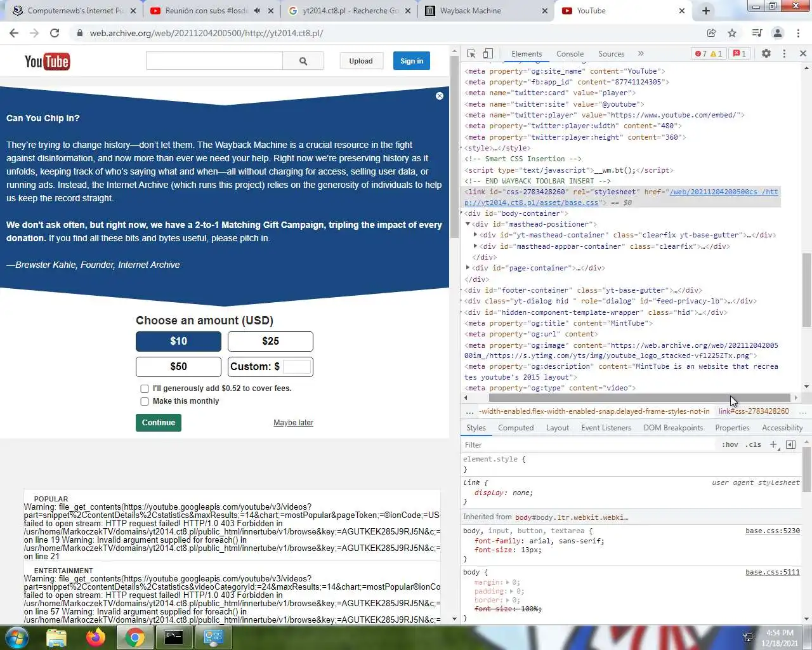Viewport: 812px width, 650px height.
Task: Toggle the computed styles sidebar icon
Action: (x=790, y=445)
